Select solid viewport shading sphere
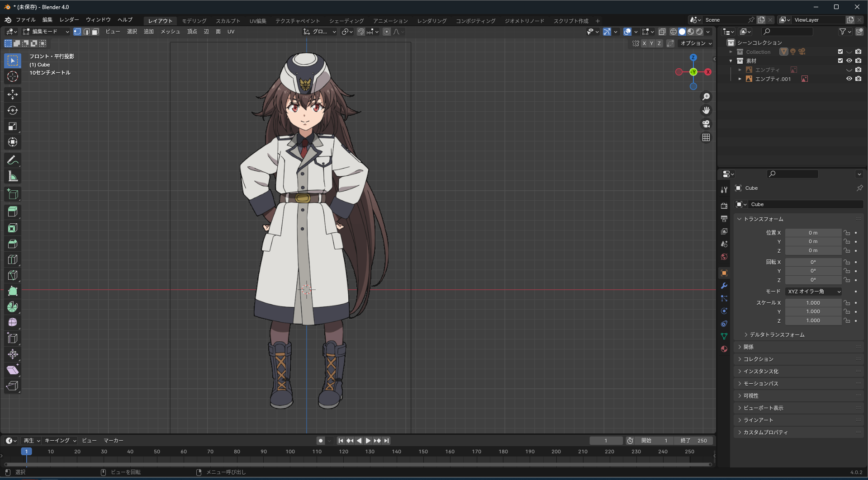Viewport: 868px width, 480px height. 682,32
